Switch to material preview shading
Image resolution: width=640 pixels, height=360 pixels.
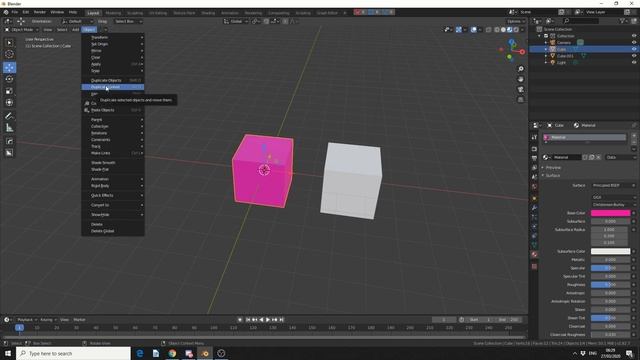coord(510,30)
